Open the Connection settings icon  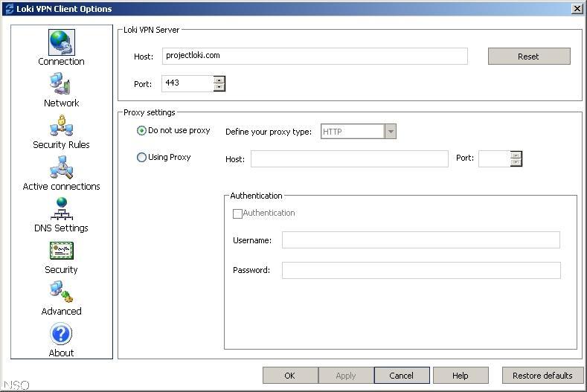[x=62, y=42]
